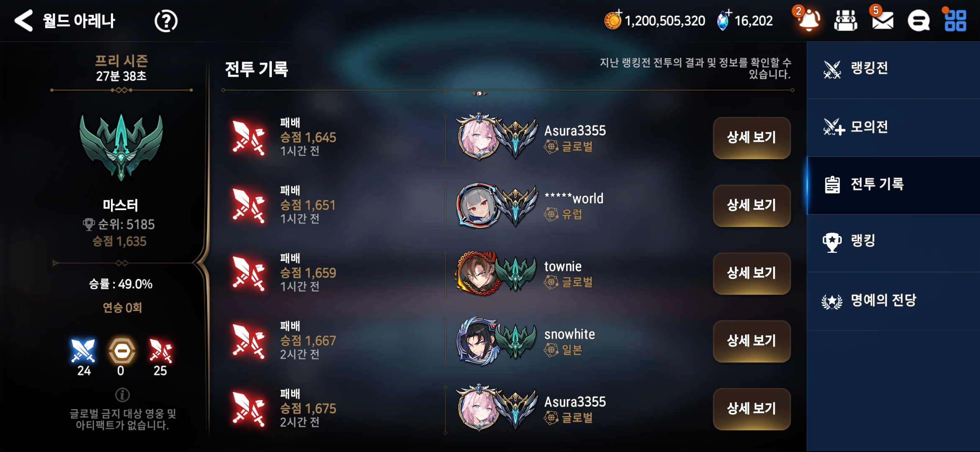Image resolution: width=980 pixels, height=452 pixels.
Task: View details of the townie match
Action: [x=752, y=273]
